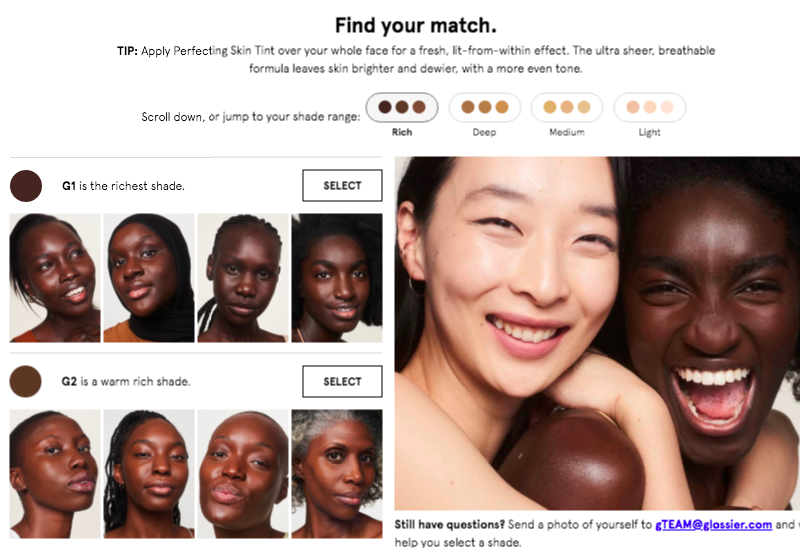Image resolution: width=800 pixels, height=548 pixels.
Task: Select the G1 richest shade
Action: coord(342,185)
